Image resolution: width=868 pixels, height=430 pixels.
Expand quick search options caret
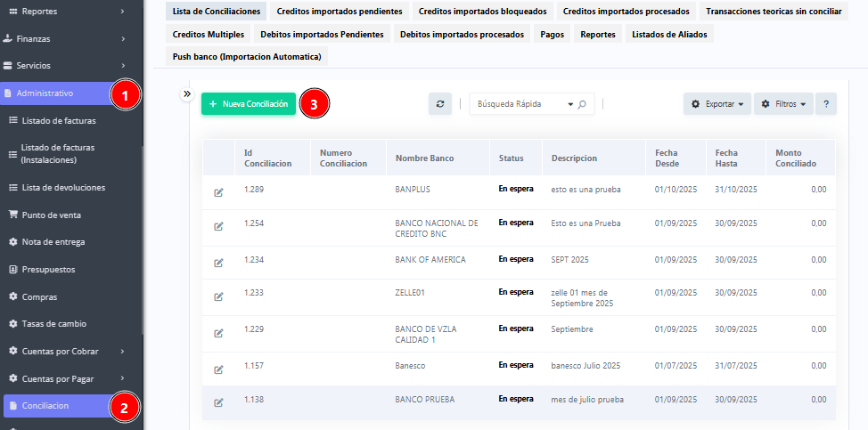(569, 104)
